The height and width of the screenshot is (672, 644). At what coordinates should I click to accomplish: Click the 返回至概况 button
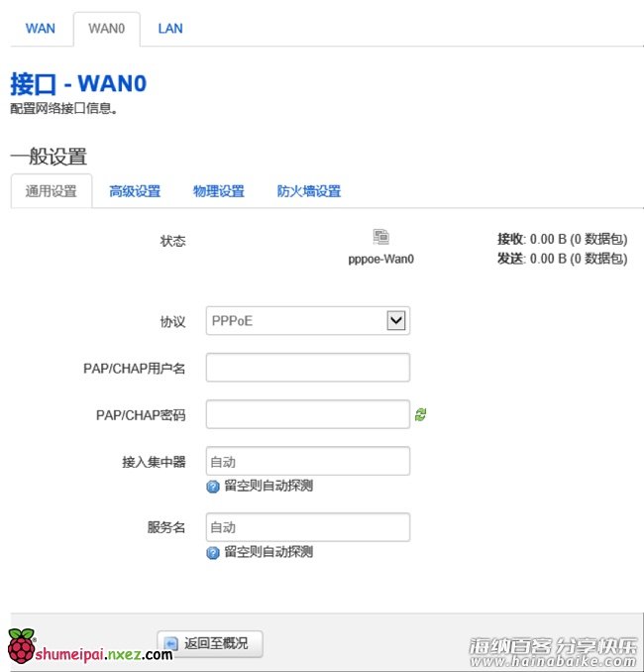[210, 643]
